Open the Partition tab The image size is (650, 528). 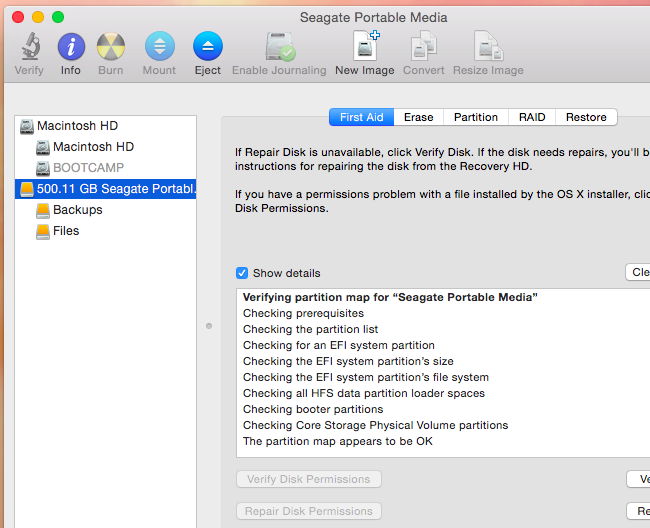[476, 117]
